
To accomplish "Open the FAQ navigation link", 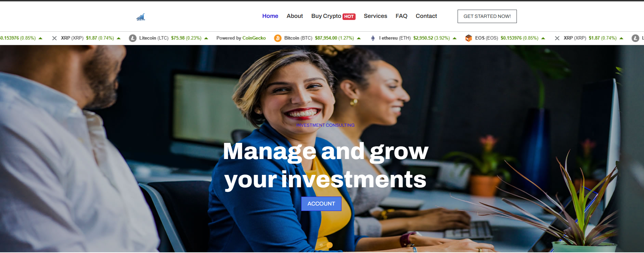I will click(x=401, y=16).
